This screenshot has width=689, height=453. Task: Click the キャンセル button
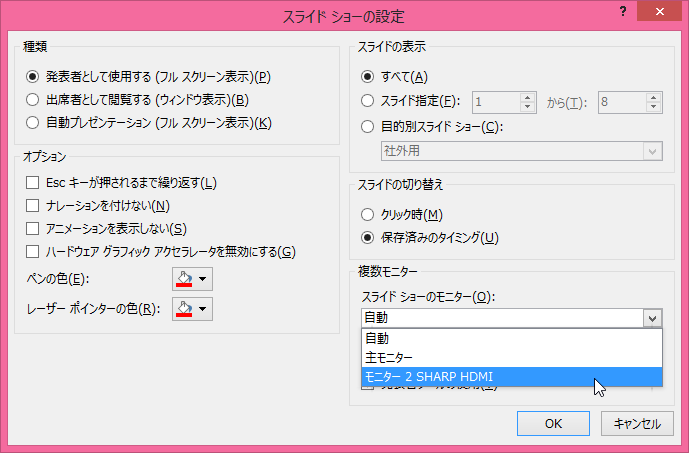[x=630, y=423]
